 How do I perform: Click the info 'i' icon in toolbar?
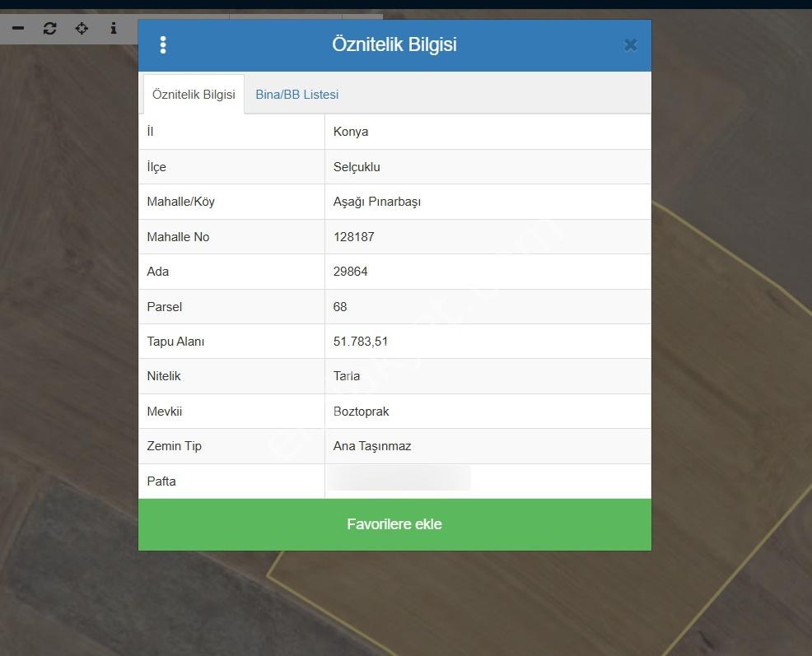[114, 28]
